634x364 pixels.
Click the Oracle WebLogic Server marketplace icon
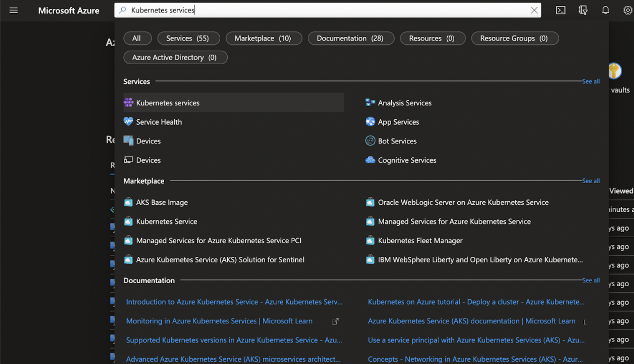[370, 202]
